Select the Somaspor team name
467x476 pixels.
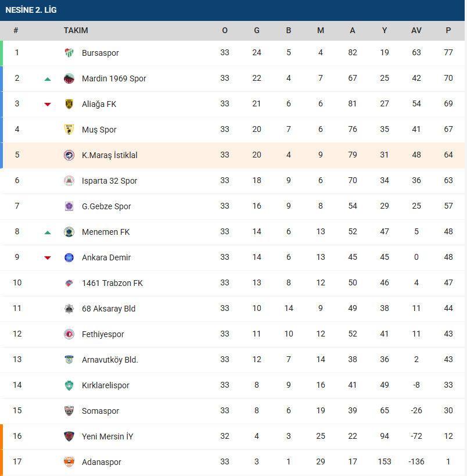tap(100, 411)
